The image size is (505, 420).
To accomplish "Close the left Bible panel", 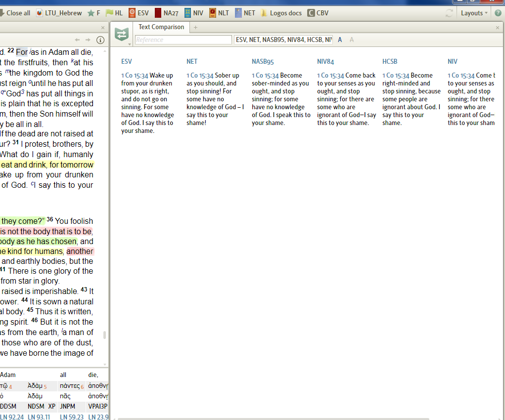I will 103,28.
